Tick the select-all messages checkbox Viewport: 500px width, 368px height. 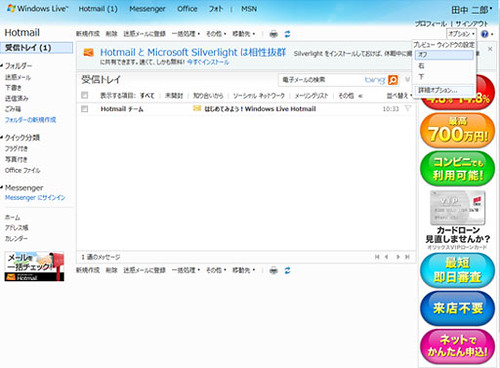[x=85, y=95]
